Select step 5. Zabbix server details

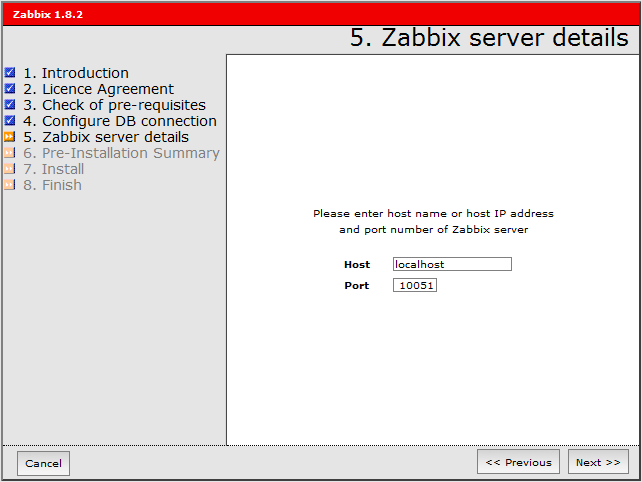click(106, 137)
